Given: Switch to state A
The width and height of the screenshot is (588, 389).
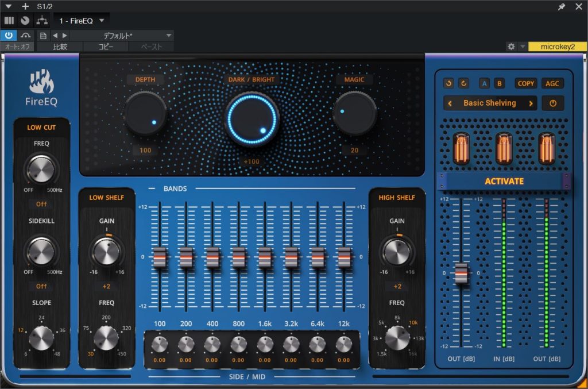Looking at the screenshot, I should tap(485, 83).
